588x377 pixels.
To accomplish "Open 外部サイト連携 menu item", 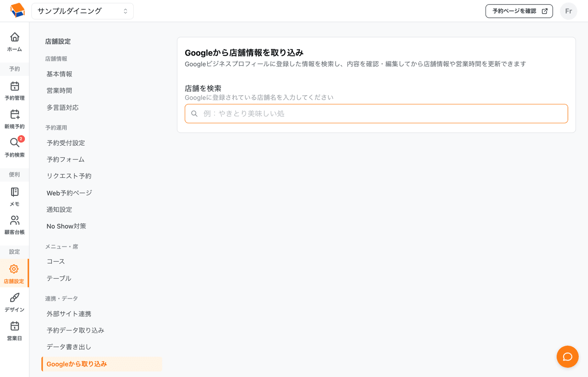I will [69, 314].
